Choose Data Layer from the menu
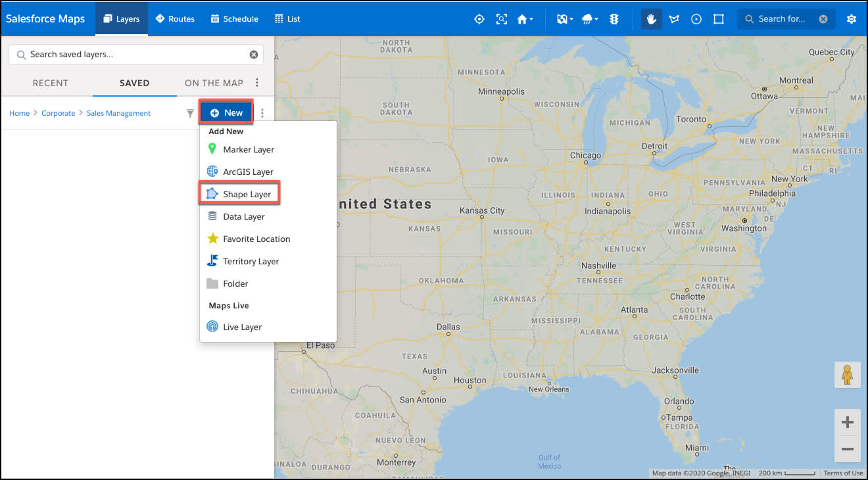The image size is (868, 480). click(x=268, y=217)
